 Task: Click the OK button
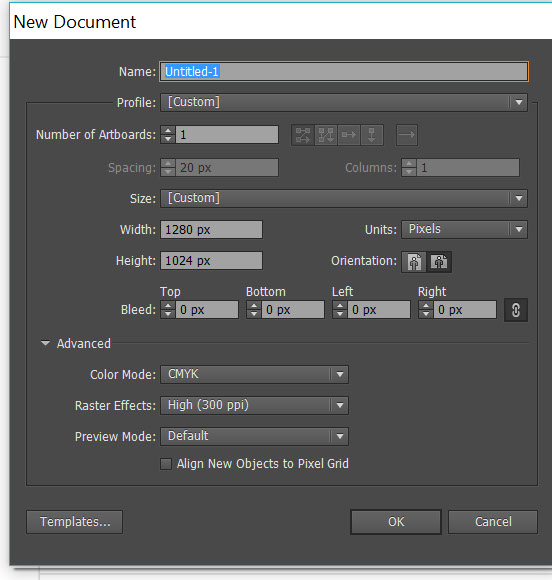pyautogui.click(x=396, y=522)
